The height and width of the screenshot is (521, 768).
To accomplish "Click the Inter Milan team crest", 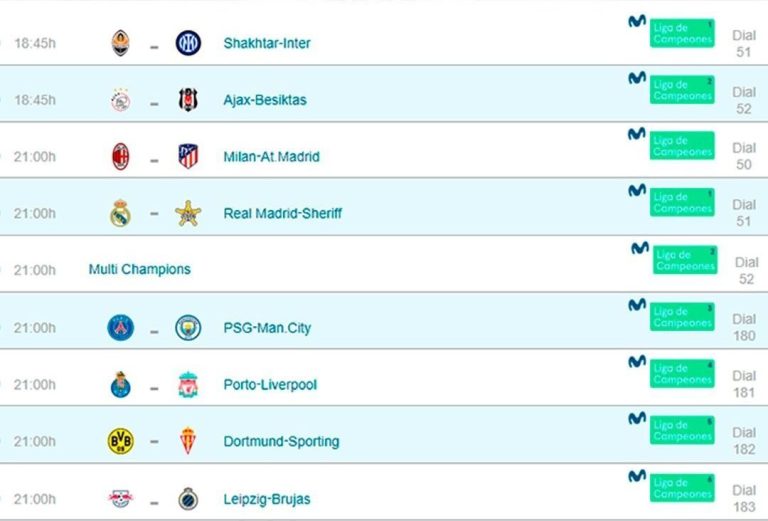I will tap(188, 43).
